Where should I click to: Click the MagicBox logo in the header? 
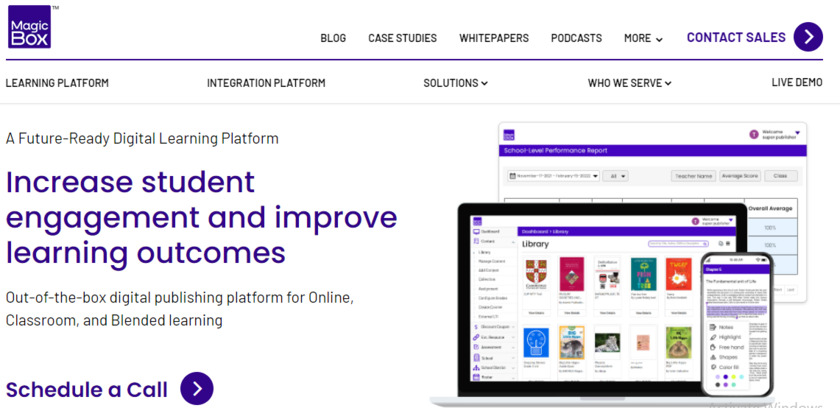[x=29, y=27]
